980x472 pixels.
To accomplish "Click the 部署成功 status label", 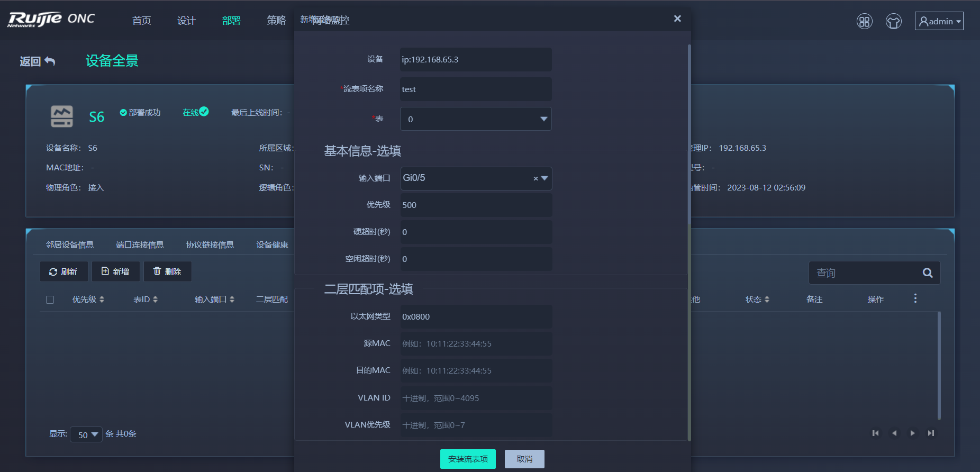I will tap(140, 113).
